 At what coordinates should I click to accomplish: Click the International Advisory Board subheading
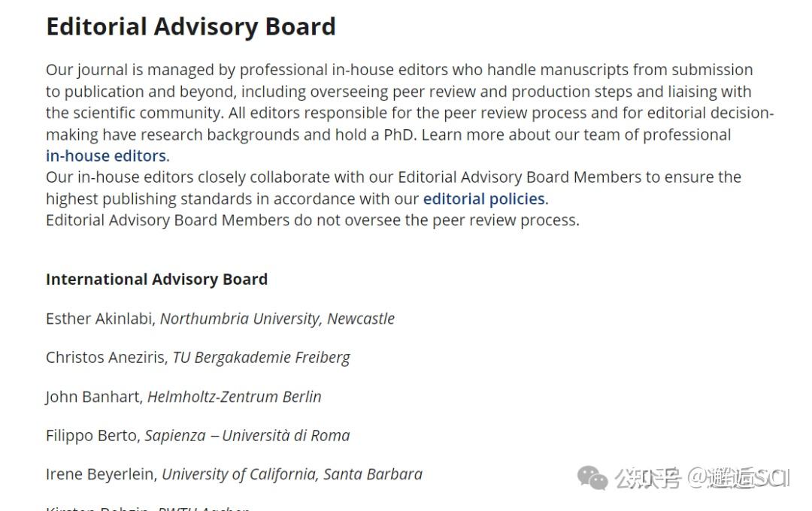(157, 279)
